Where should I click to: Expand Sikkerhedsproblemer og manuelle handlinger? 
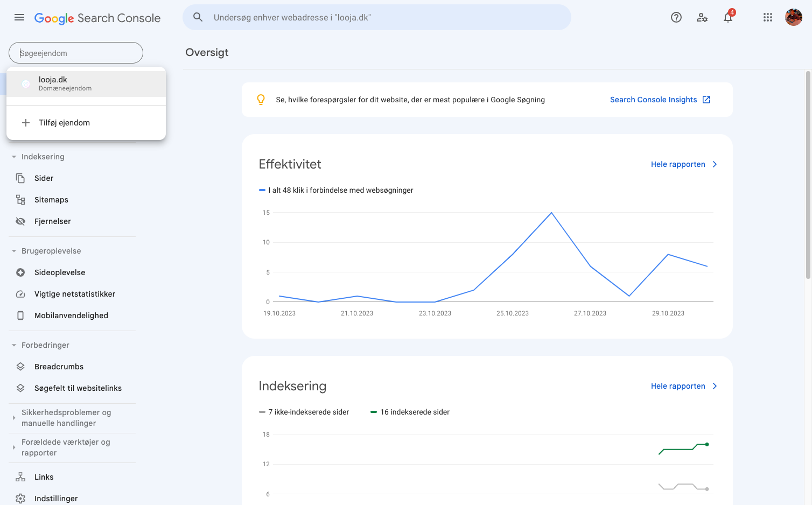[14, 418]
